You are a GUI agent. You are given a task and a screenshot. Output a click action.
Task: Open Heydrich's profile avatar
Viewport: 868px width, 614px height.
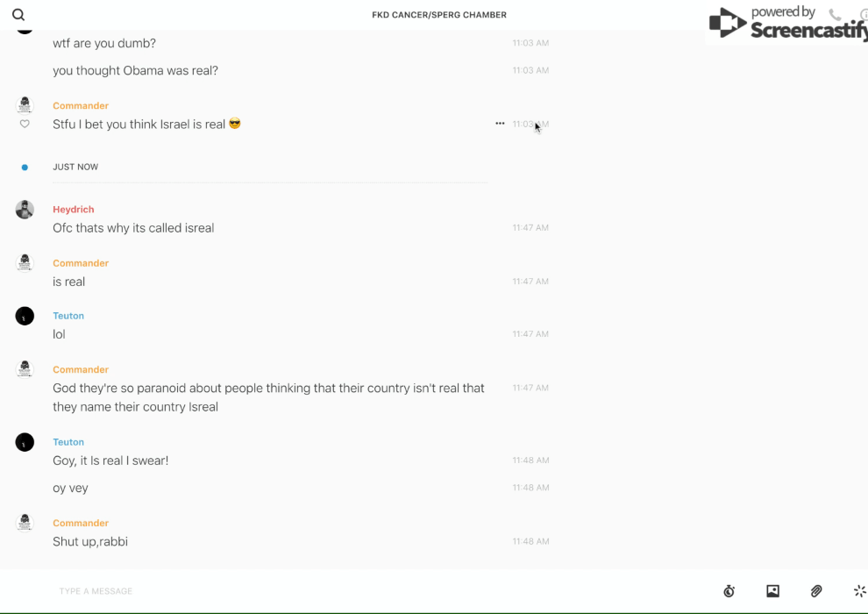point(25,210)
